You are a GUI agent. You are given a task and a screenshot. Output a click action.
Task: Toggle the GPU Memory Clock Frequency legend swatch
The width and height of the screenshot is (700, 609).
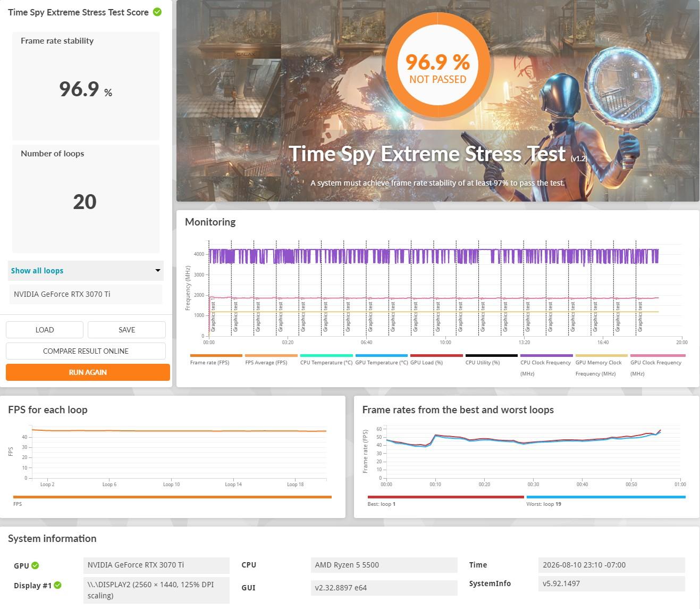point(602,355)
